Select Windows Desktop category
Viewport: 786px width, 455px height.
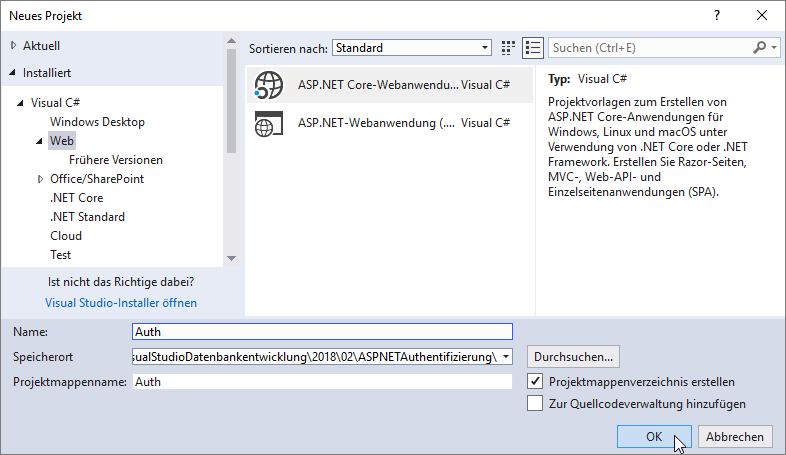[97, 122]
